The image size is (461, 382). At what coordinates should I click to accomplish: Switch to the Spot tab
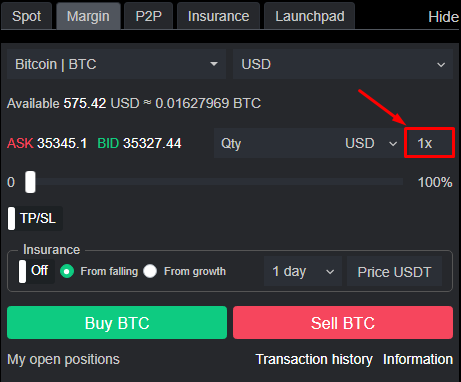tap(26, 16)
